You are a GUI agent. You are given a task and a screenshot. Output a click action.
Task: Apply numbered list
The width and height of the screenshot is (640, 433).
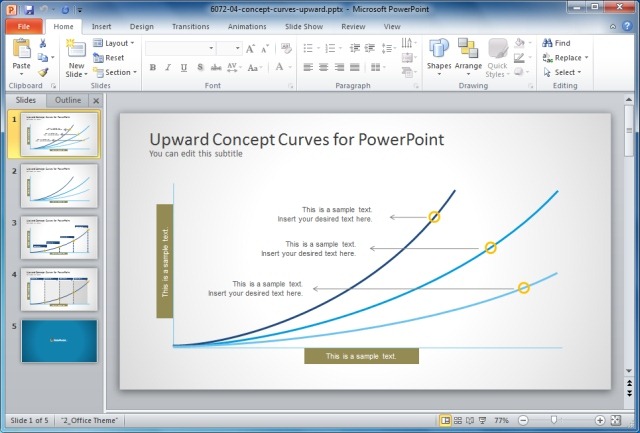330,48
